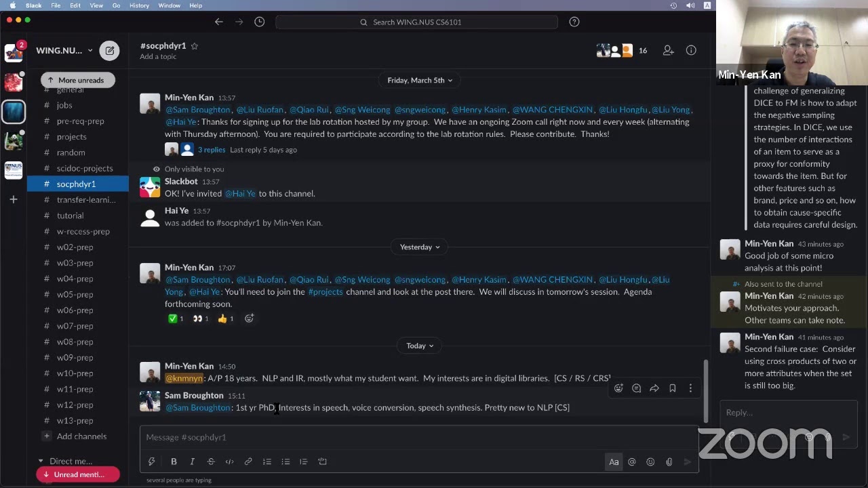Reply in thread to Sam Broughton's message
The height and width of the screenshot is (488, 868).
point(636,388)
